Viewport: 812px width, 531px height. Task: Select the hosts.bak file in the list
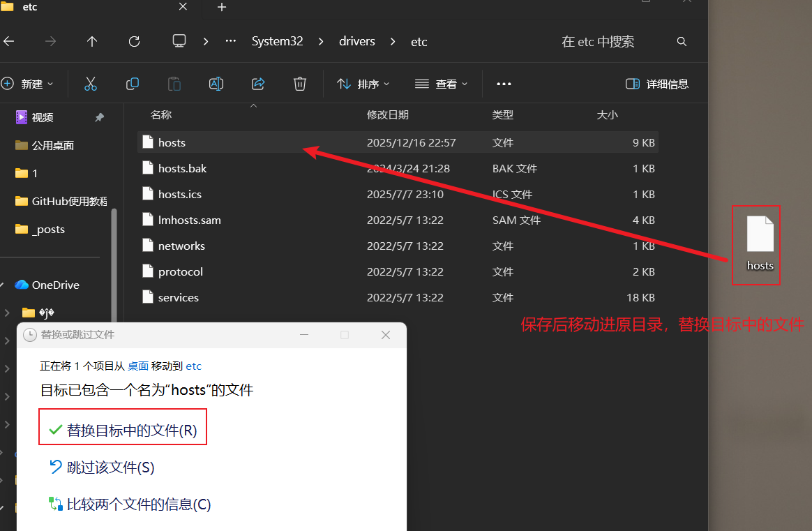[182, 167]
